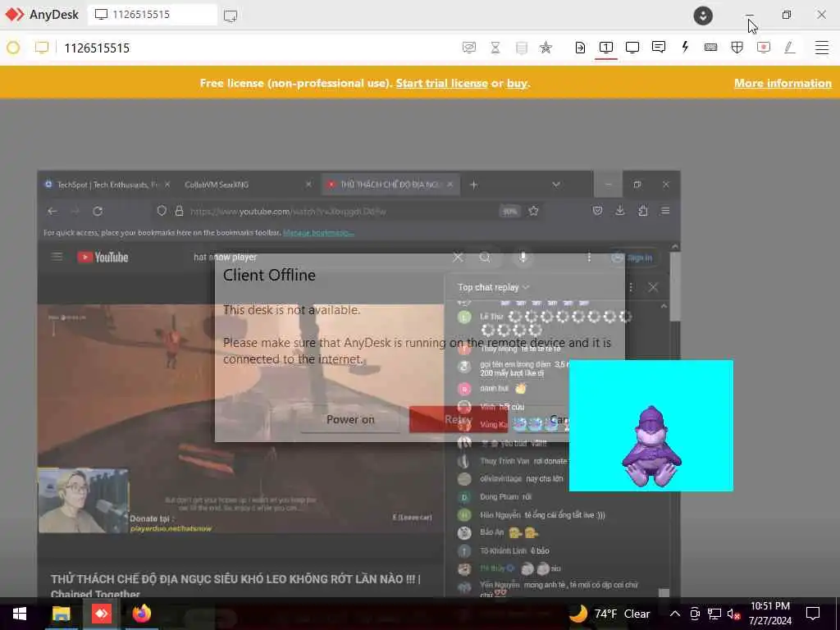840x630 pixels.
Task: Go back in Firefox
Action: (x=52, y=211)
